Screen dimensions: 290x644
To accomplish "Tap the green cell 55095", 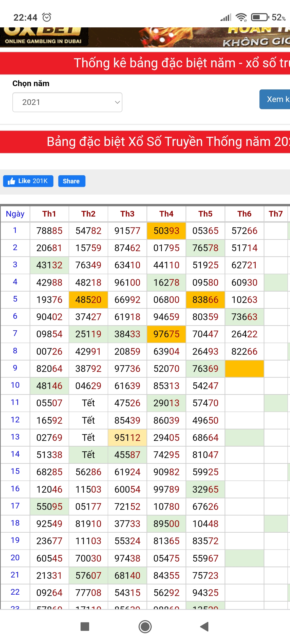I will click(x=49, y=507).
